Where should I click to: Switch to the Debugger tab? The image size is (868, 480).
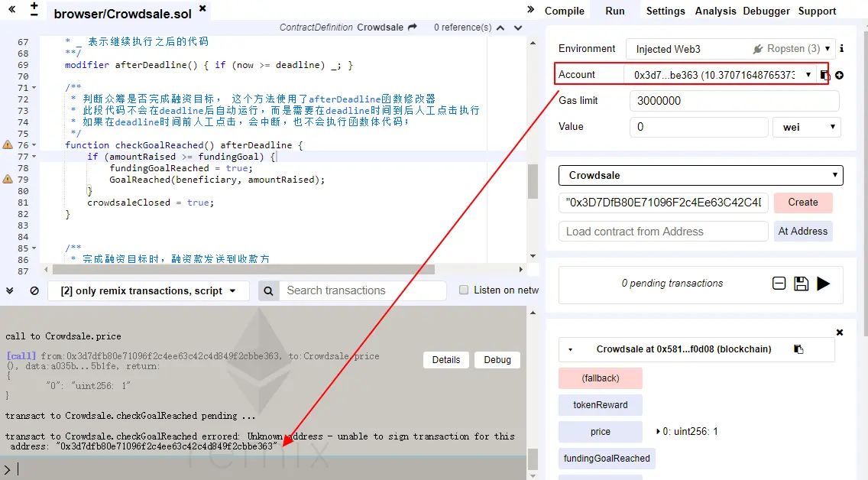click(766, 11)
